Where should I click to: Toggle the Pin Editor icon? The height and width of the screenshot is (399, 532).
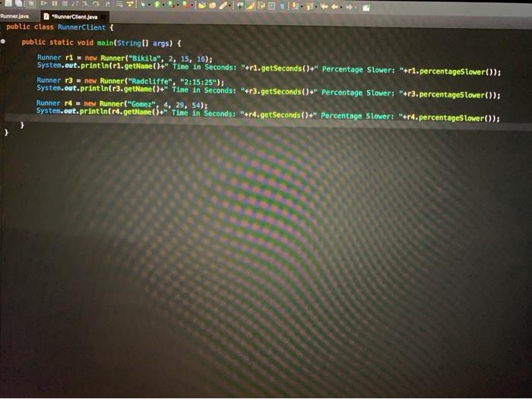[366, 8]
